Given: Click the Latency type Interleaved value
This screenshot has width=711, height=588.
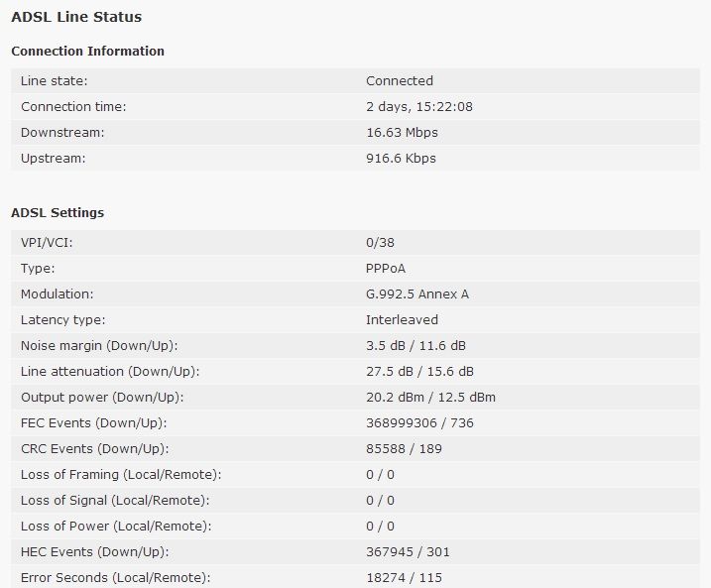Looking at the screenshot, I should pyautogui.click(x=402, y=320).
